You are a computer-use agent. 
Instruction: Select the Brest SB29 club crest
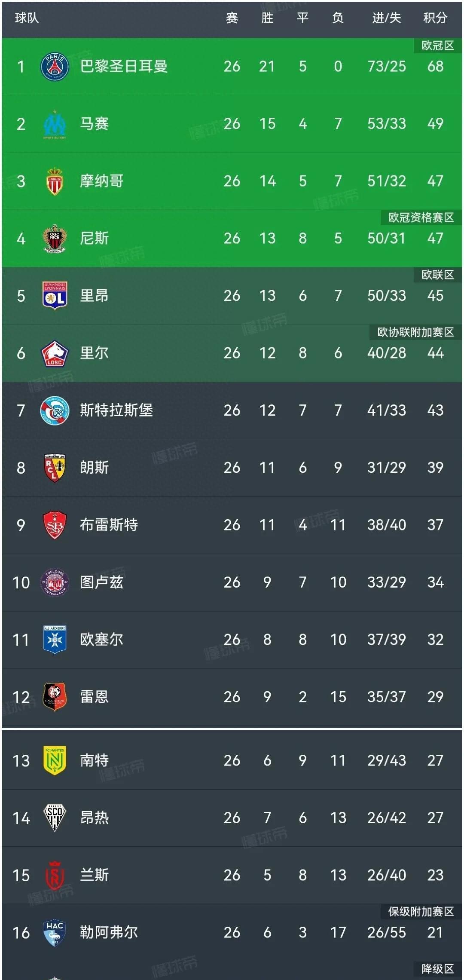(x=55, y=524)
